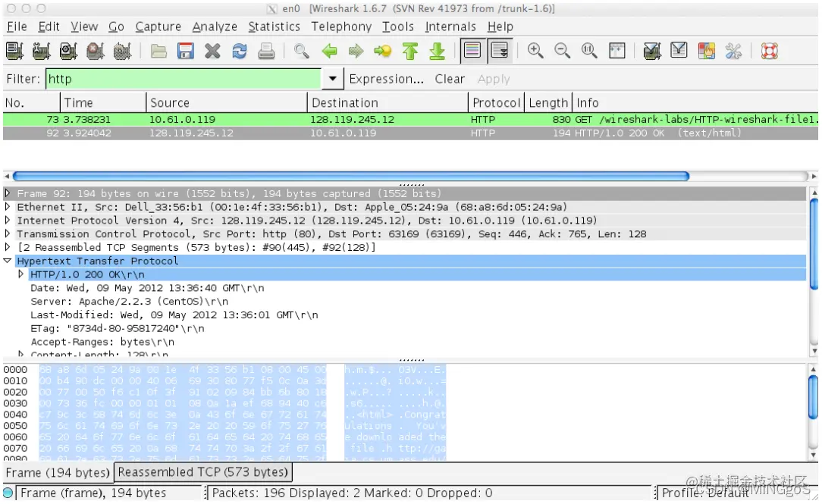Open the Statistics menu
Image resolution: width=822 pixels, height=504 pixels.
coord(274,27)
